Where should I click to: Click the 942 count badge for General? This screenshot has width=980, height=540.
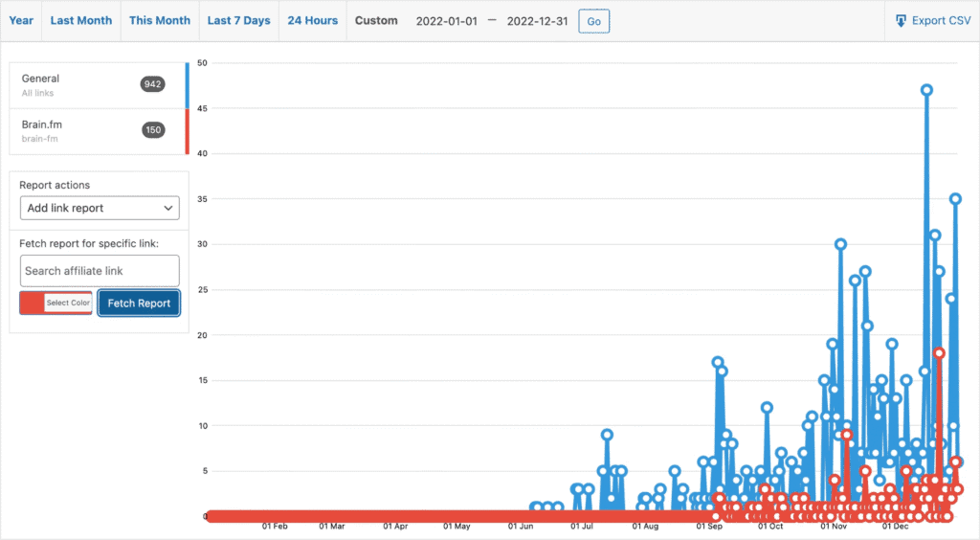point(152,84)
